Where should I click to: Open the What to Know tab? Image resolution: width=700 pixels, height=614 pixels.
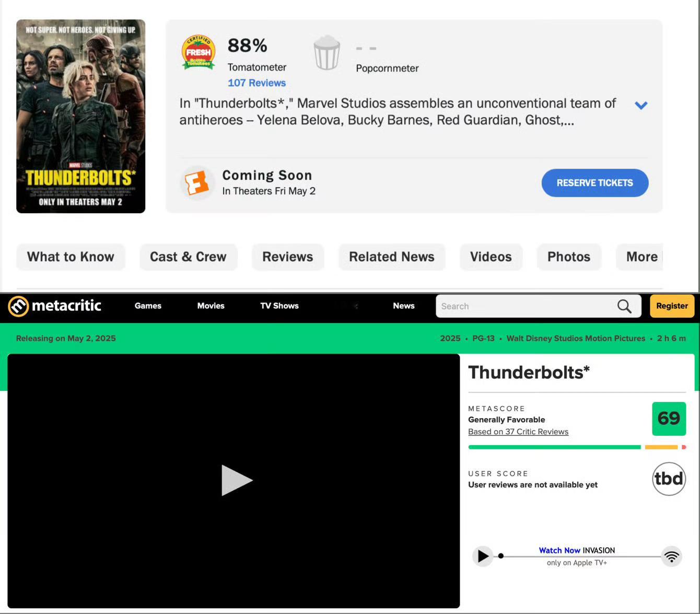point(71,257)
